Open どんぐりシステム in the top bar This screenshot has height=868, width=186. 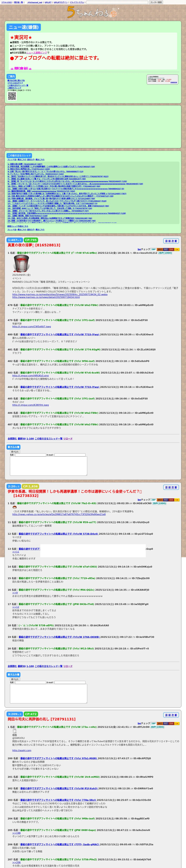tap(77, 2)
